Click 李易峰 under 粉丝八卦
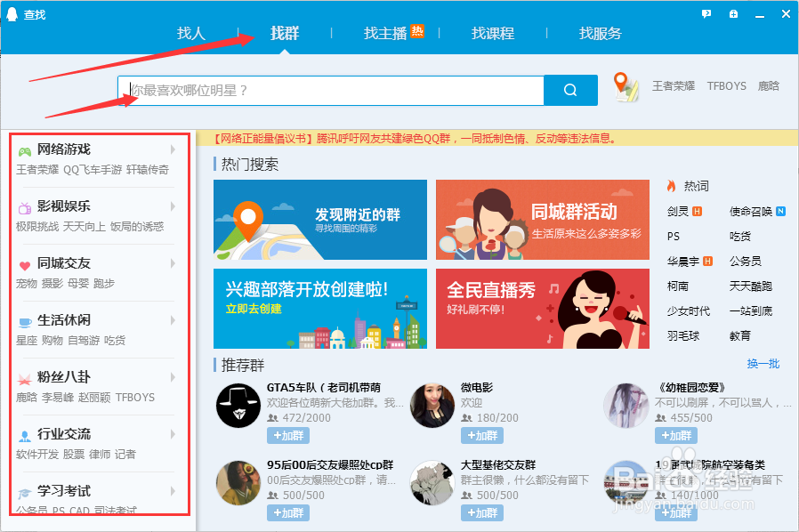 (58, 398)
